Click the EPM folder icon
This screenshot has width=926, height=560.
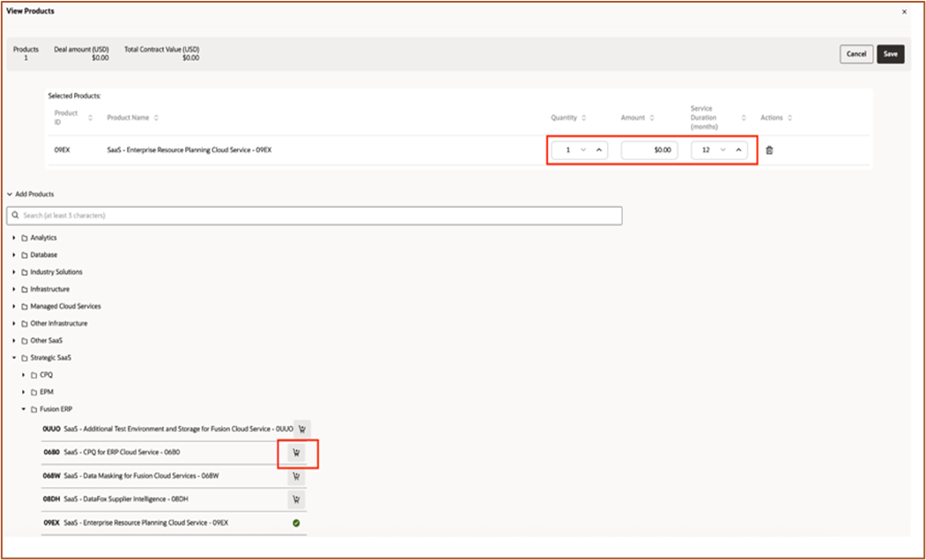click(x=33, y=392)
